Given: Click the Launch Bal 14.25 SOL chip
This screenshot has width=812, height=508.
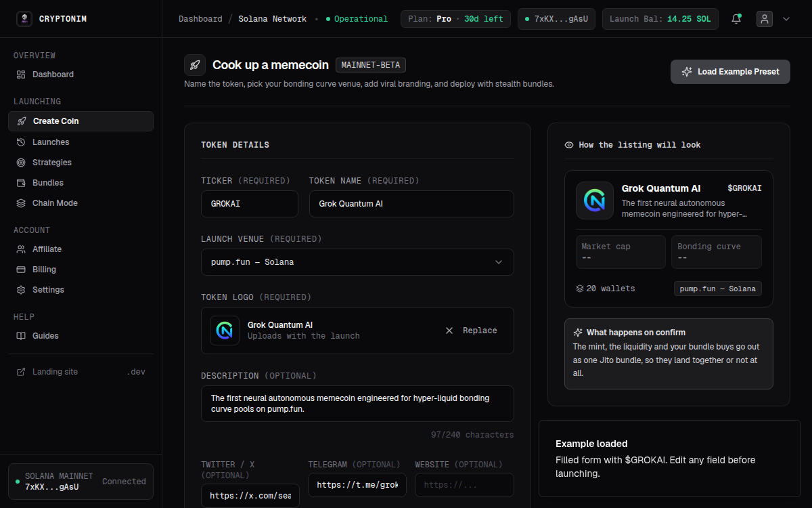Looking at the screenshot, I should click(660, 19).
